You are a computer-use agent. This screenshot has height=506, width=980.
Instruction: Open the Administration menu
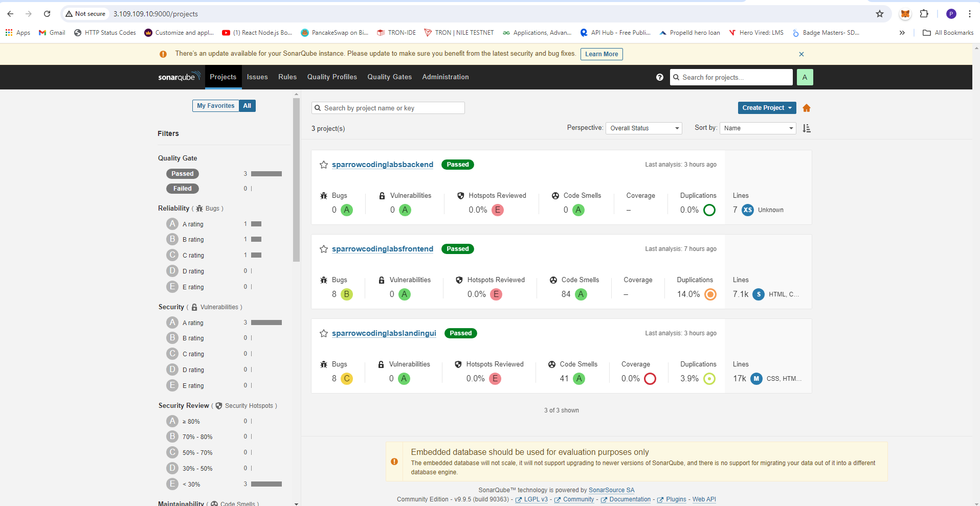446,77
